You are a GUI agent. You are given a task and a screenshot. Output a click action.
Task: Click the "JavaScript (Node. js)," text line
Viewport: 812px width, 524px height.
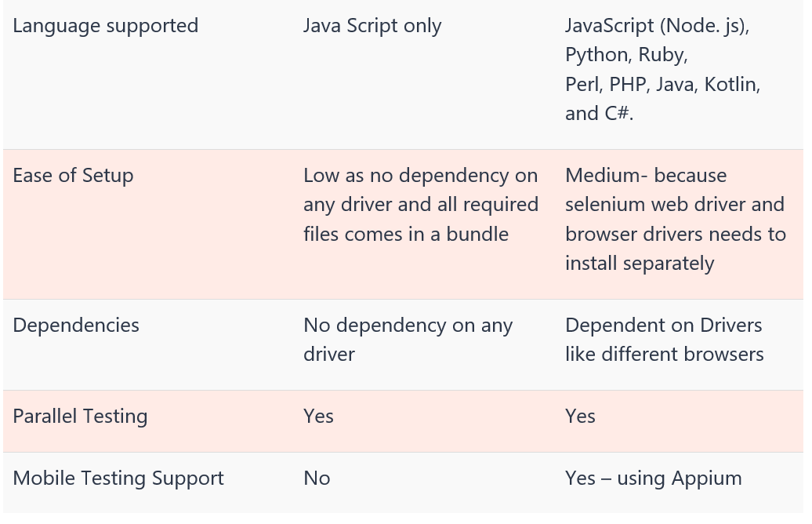(x=657, y=27)
